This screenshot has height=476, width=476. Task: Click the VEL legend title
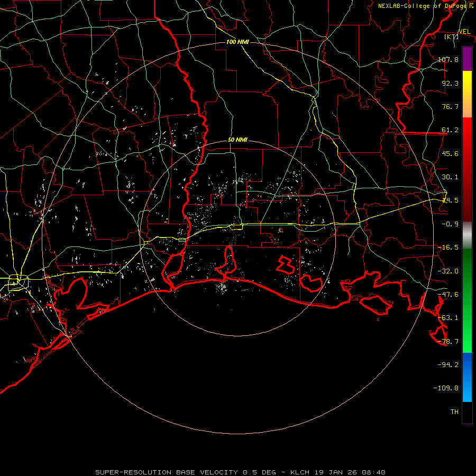point(464,32)
